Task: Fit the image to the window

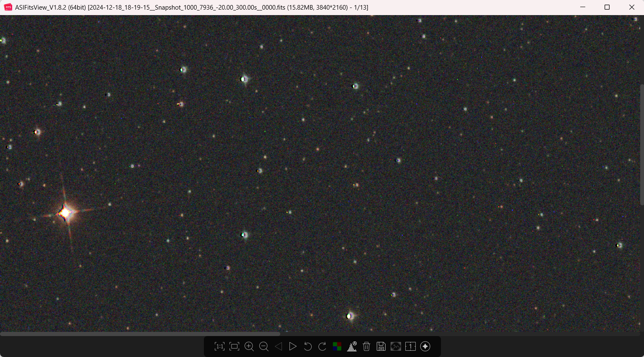Action: pyautogui.click(x=235, y=347)
